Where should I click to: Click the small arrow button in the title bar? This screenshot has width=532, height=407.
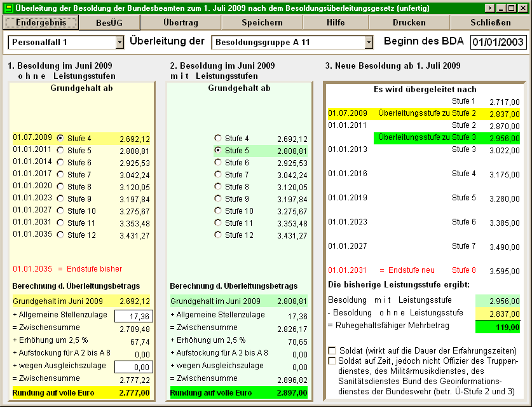point(489,8)
